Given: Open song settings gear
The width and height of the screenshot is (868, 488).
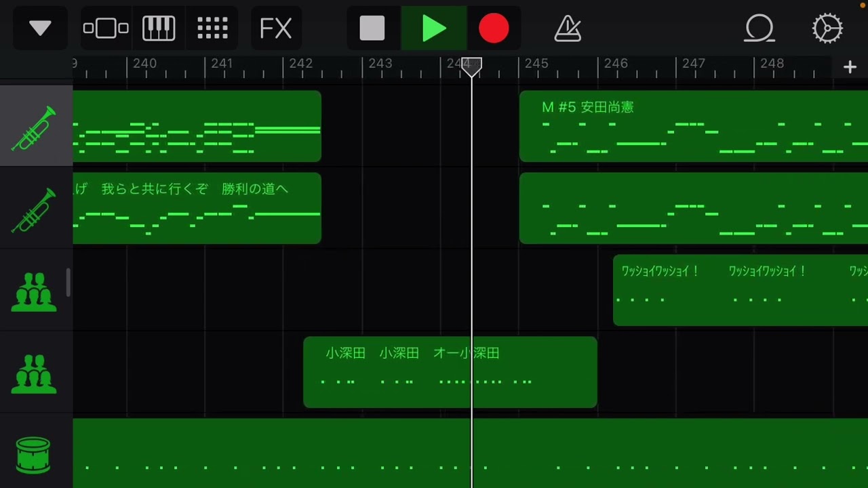Looking at the screenshot, I should pyautogui.click(x=827, y=28).
